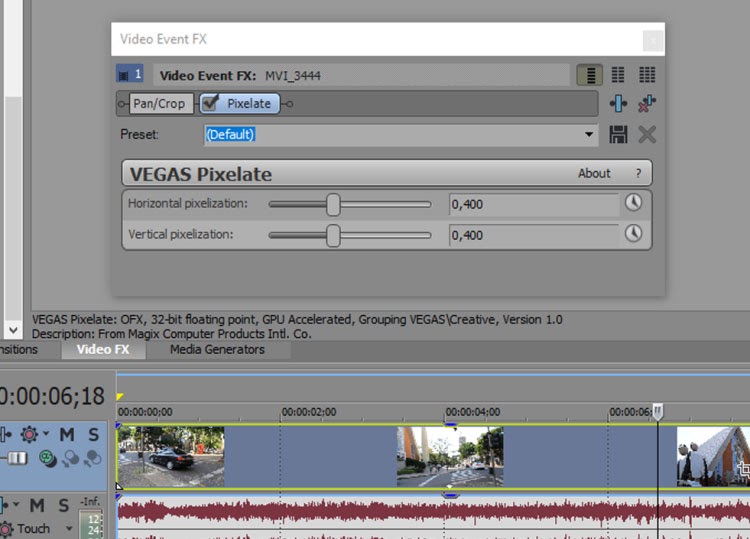Switch to three-column layout view icon
750x539 pixels.
647,75
